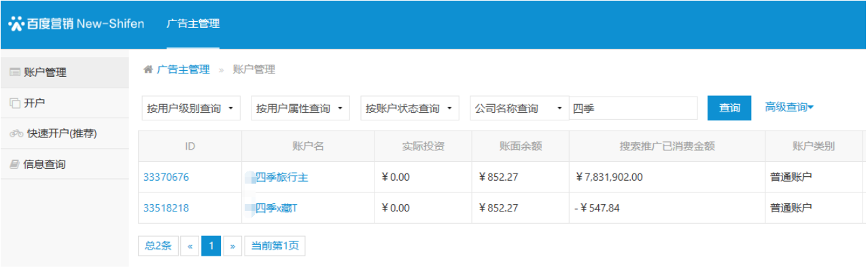Image resolution: width=868 pixels, height=270 pixels.
Task: Click the 信息查询 book icon
Action: 15,165
